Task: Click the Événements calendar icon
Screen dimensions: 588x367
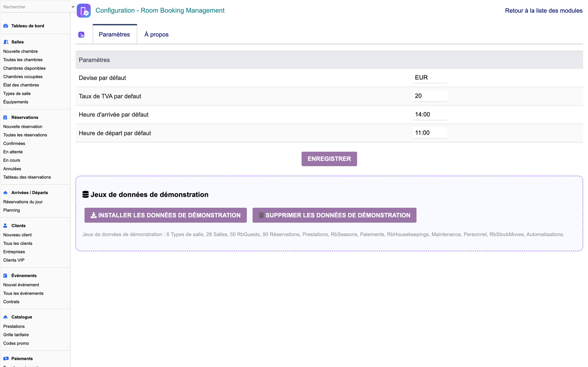Action: [5, 276]
